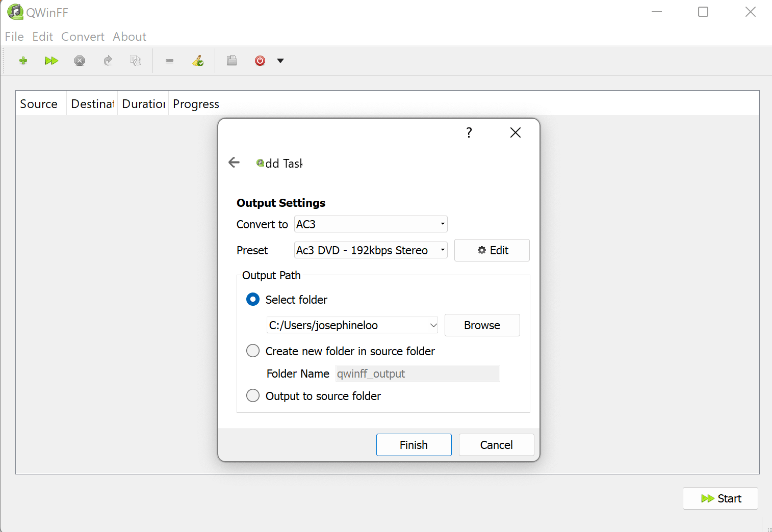This screenshot has width=772, height=532.
Task: Toggle the red power shutdown icon
Action: click(260, 61)
